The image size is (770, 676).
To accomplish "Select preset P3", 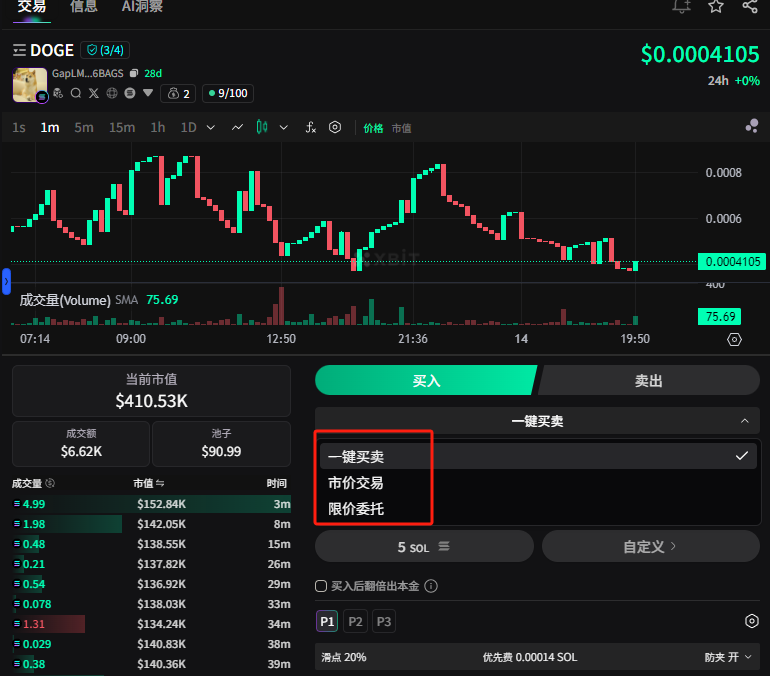I will tap(384, 622).
